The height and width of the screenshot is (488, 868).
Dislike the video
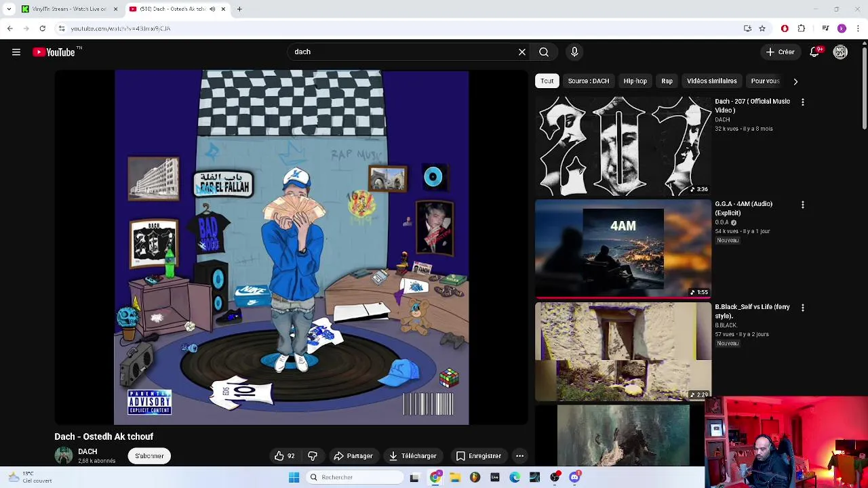click(313, 456)
